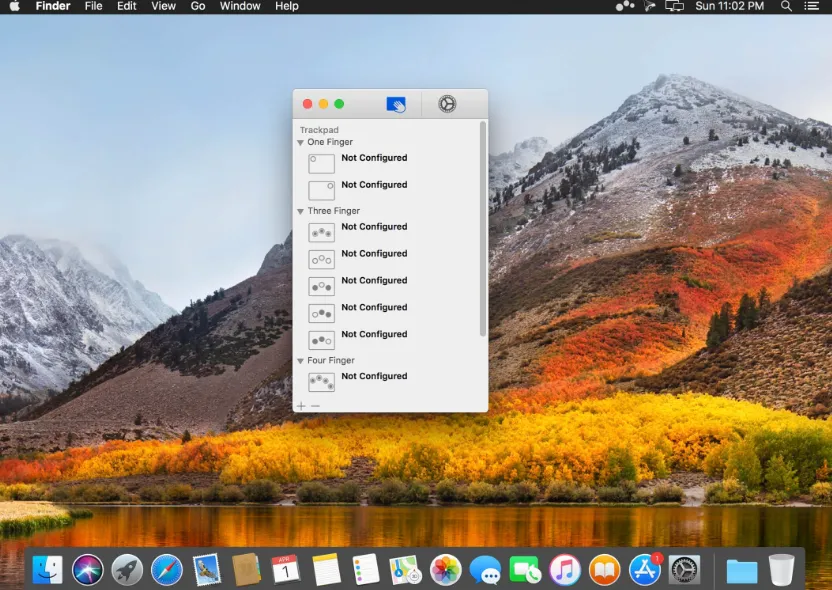
Task: Open the Go menu
Action: click(x=197, y=6)
